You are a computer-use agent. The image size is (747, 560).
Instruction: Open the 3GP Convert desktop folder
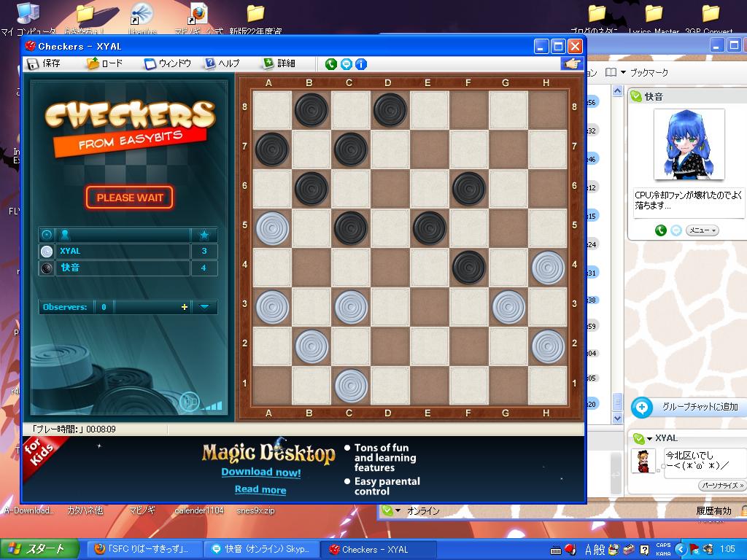pyautogui.click(x=709, y=19)
